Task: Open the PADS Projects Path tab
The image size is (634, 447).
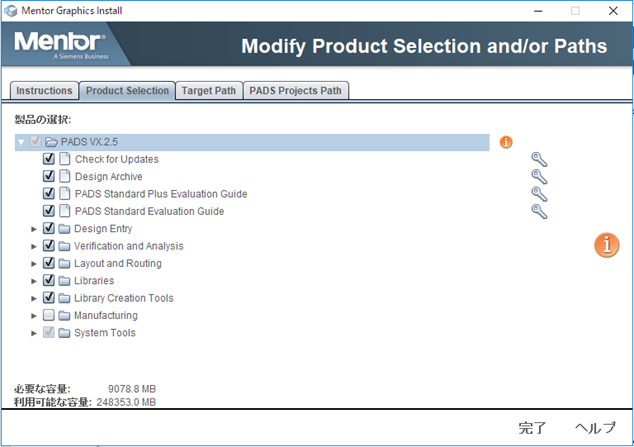Action: pyautogui.click(x=296, y=91)
